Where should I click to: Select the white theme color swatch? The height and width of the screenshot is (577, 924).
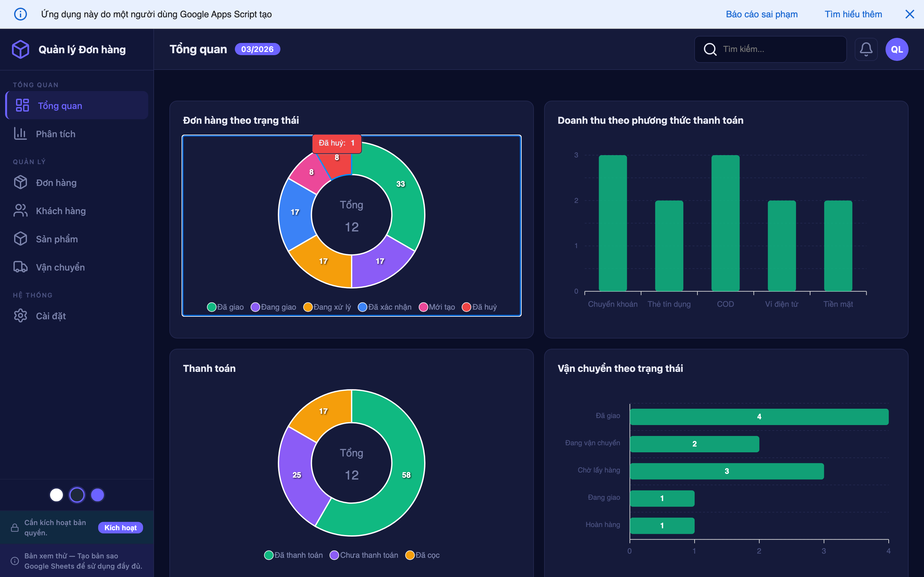click(56, 495)
